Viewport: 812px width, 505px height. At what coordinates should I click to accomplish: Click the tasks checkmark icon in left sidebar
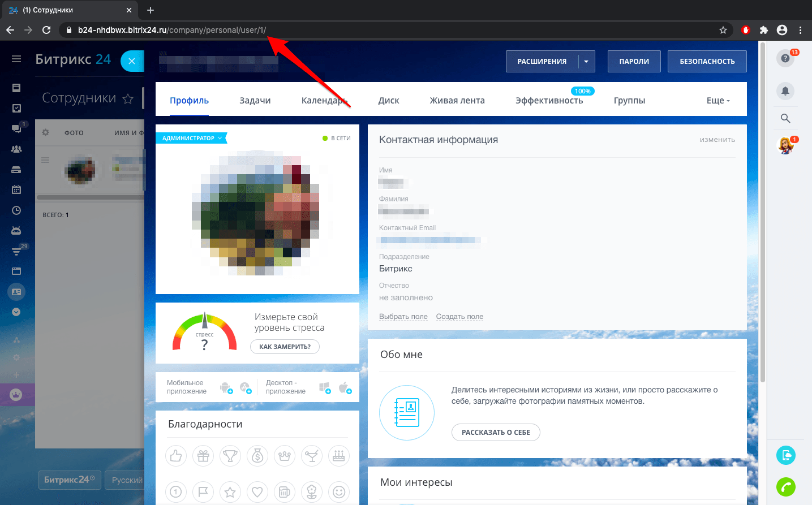click(x=16, y=108)
